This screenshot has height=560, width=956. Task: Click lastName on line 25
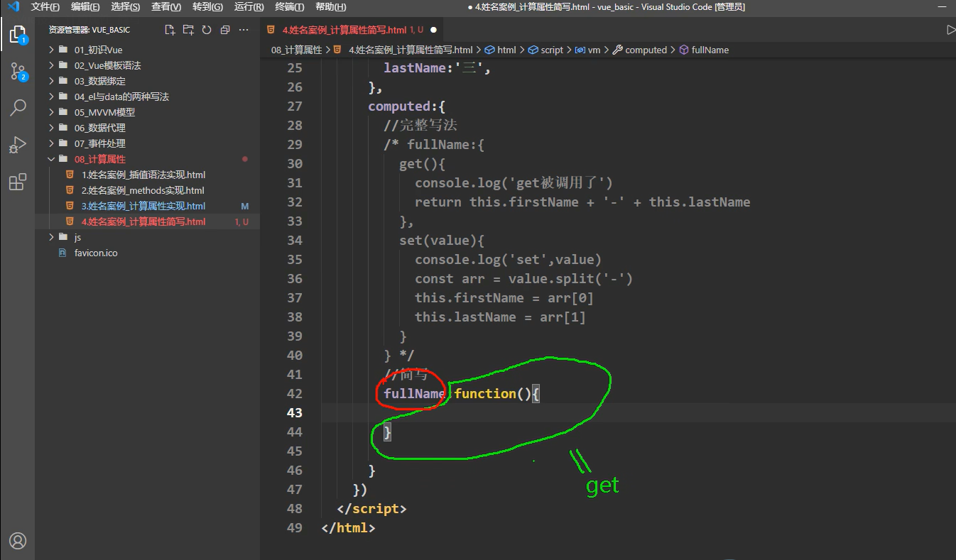tap(415, 68)
